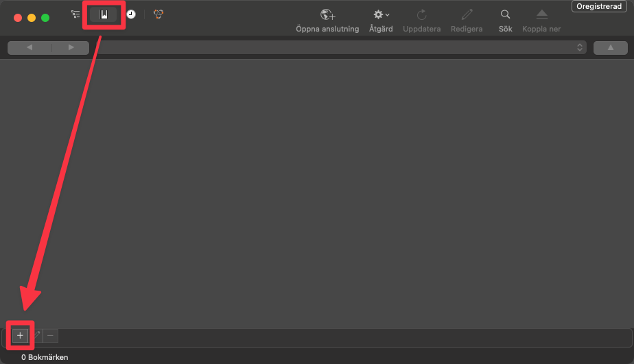Go to the parent folder with up arrow
This screenshot has height=364, width=634.
tap(610, 47)
